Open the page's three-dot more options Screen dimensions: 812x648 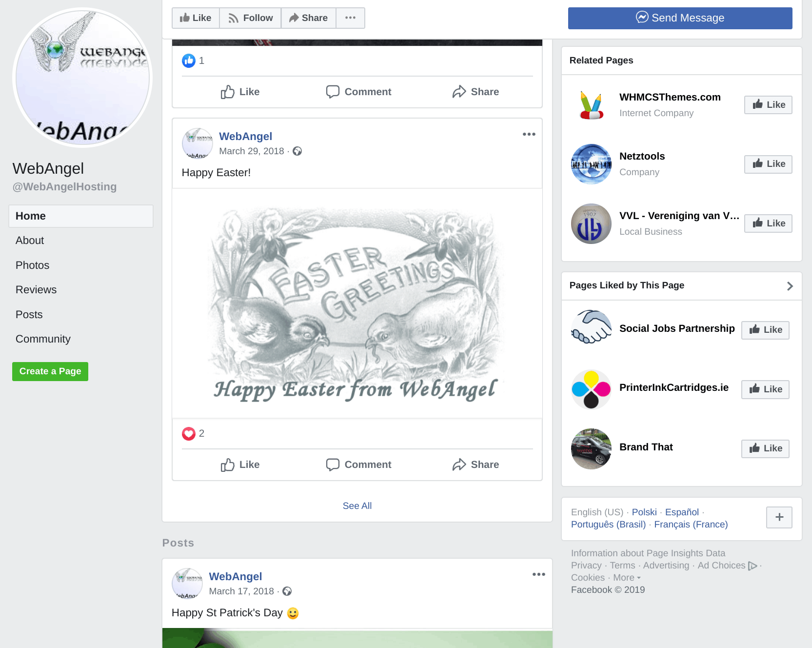click(350, 18)
